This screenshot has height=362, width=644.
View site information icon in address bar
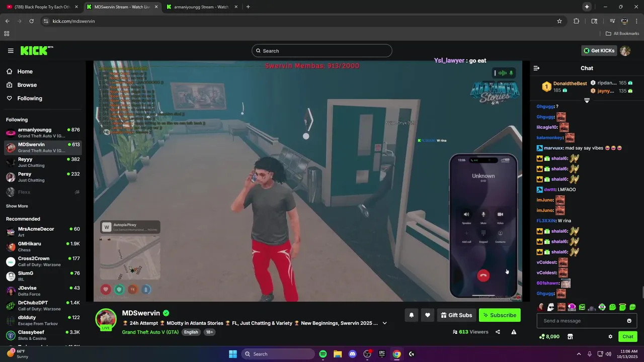click(x=46, y=21)
